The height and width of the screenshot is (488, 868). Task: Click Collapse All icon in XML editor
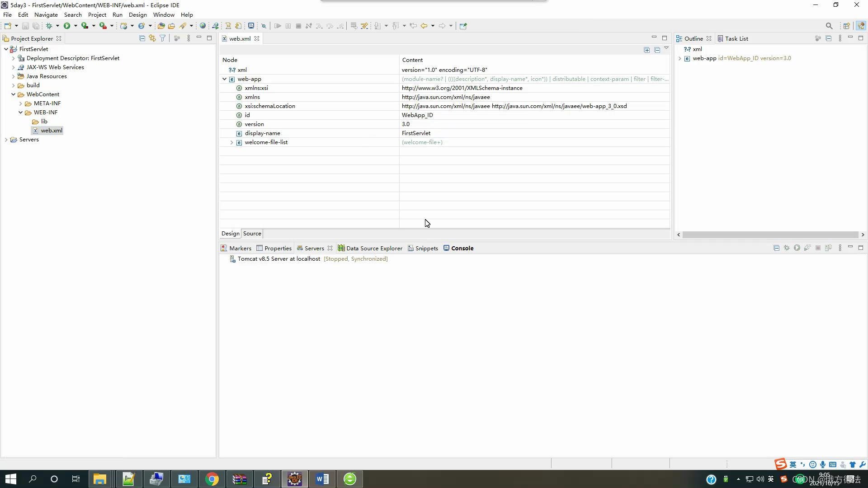[657, 50]
